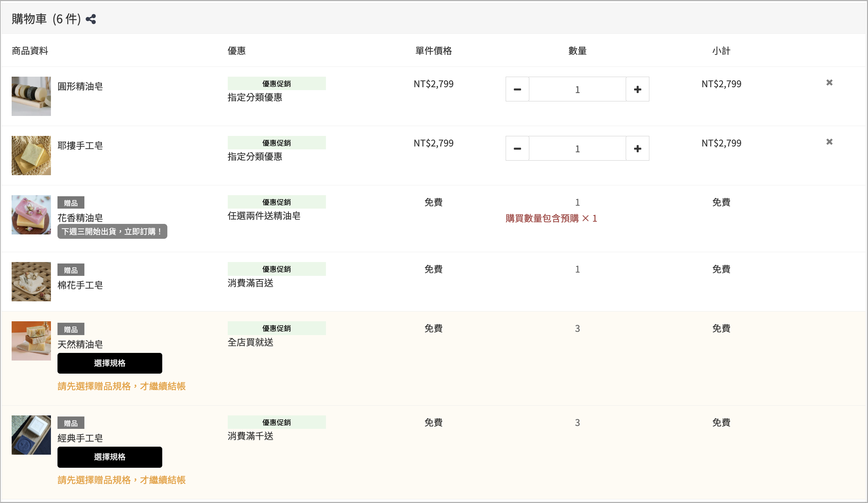
Task: Open 花香精油皂 product thumbnail
Action: tap(31, 215)
